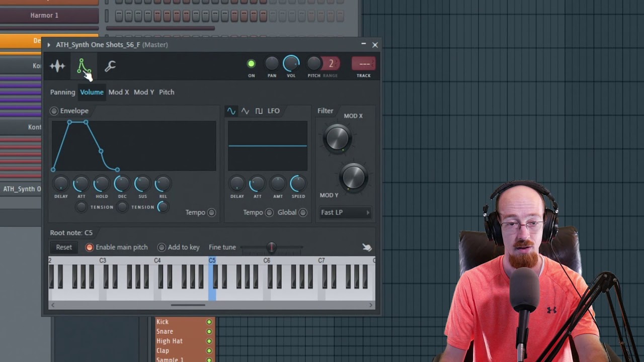Open the miscellaneous wrench settings tab
The image size is (644, 362).
[x=110, y=66]
